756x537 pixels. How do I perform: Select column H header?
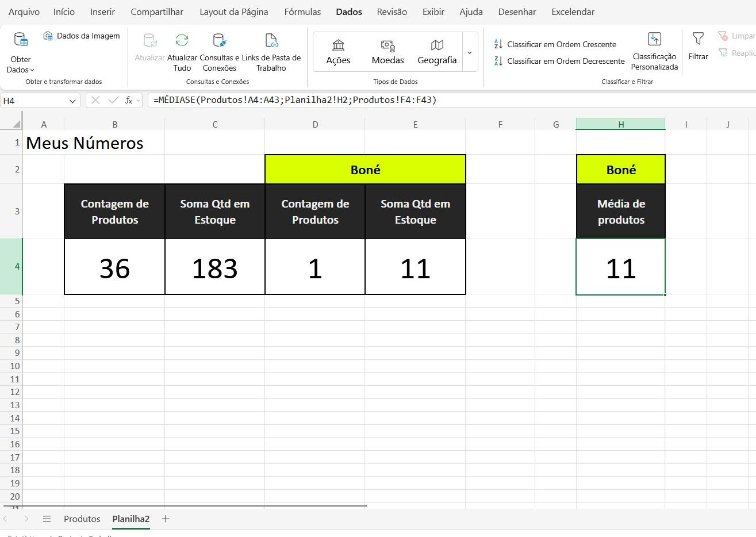tap(621, 124)
